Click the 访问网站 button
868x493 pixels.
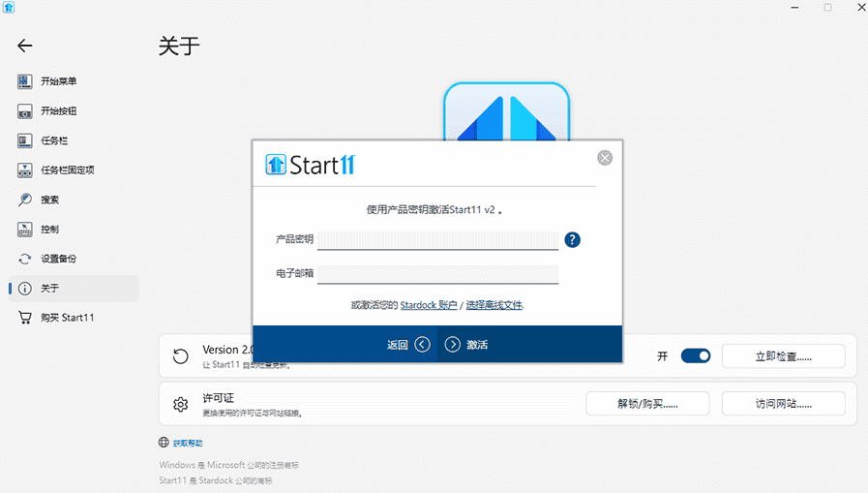(783, 404)
